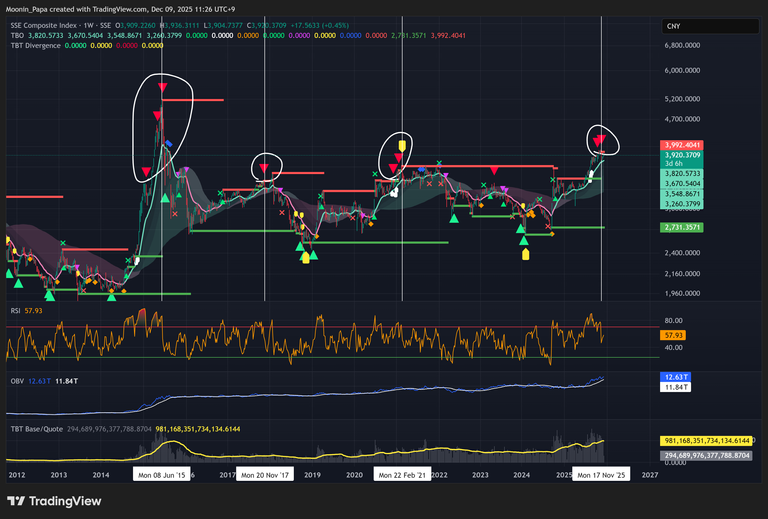Image resolution: width=768 pixels, height=519 pixels.
Task: Click the red triangle inside the 2017 circle
Action: click(264, 169)
